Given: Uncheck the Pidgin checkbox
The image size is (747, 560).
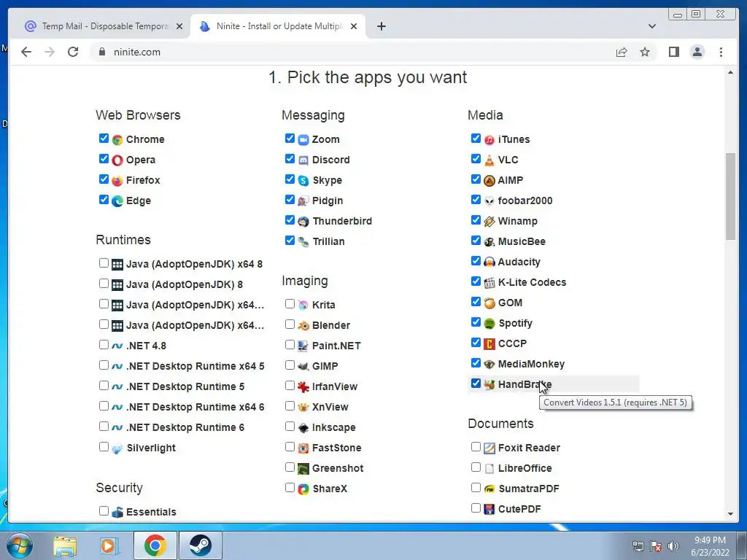Looking at the screenshot, I should [x=290, y=199].
